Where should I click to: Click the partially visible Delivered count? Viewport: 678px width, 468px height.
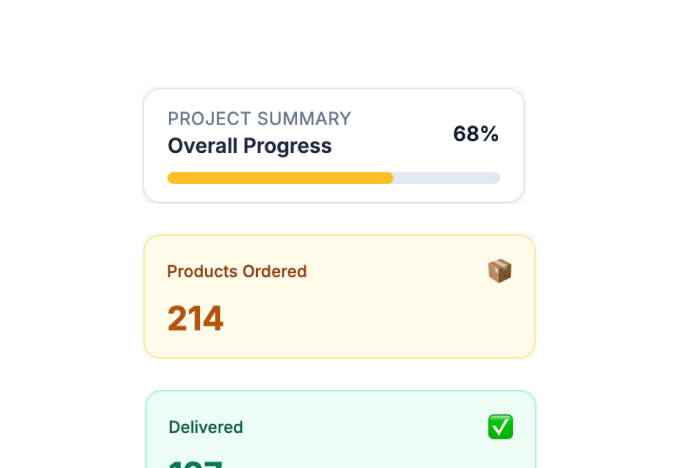(x=195, y=464)
